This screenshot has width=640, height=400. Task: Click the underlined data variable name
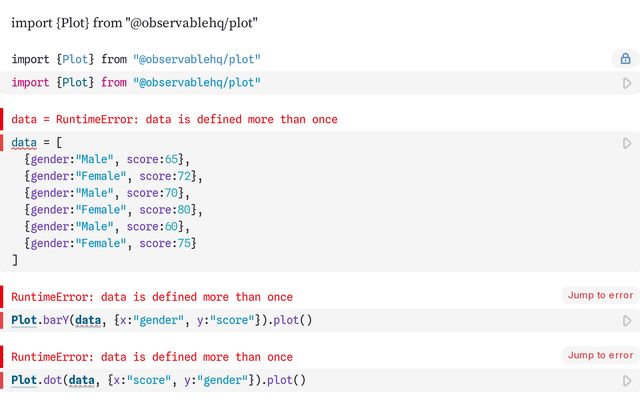24,143
